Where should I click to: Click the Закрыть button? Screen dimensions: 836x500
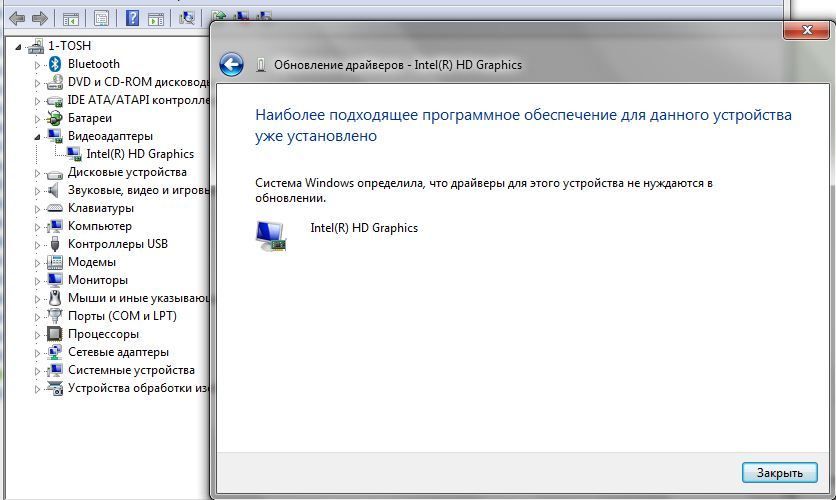pyautogui.click(x=779, y=473)
